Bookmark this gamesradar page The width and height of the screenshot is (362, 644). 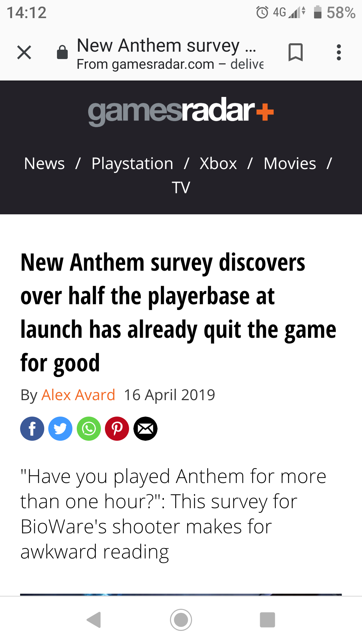coord(295,53)
